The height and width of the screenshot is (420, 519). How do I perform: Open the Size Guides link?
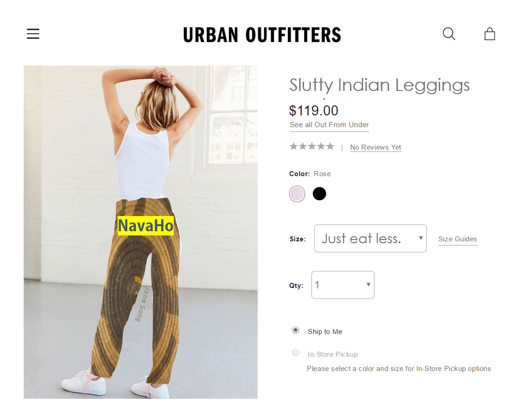458,239
